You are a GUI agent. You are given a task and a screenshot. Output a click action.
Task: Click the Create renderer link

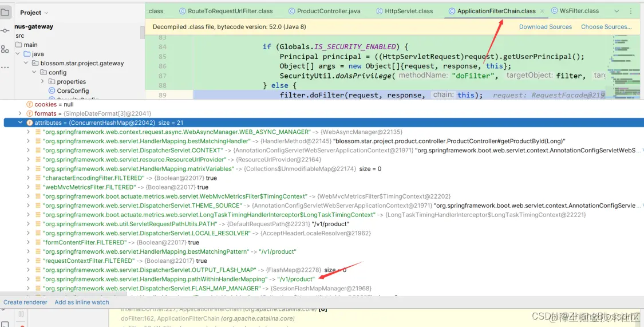point(25,302)
